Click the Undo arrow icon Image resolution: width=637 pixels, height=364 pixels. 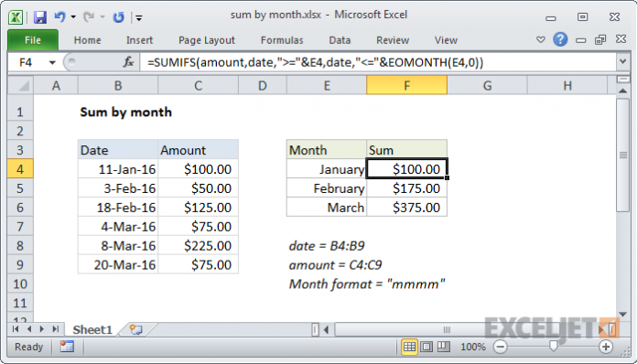[x=60, y=16]
